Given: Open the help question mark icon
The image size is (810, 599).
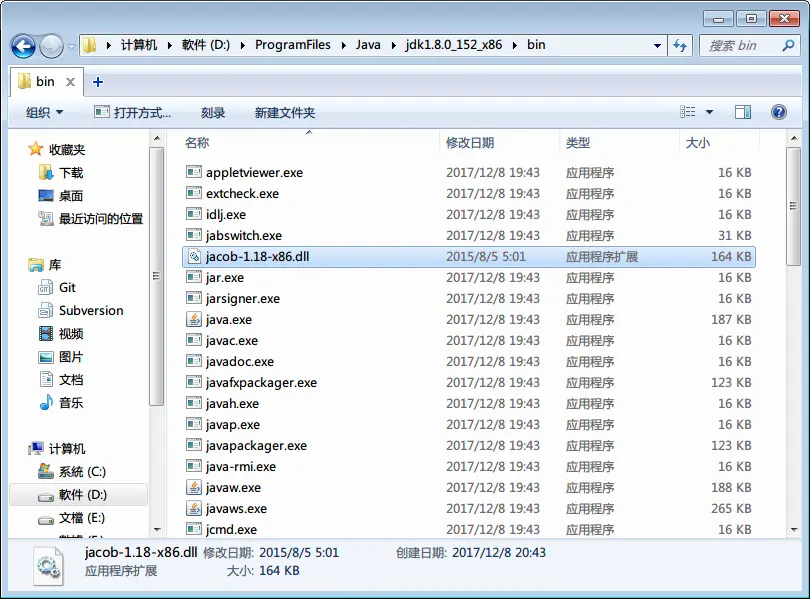Looking at the screenshot, I should [778, 112].
